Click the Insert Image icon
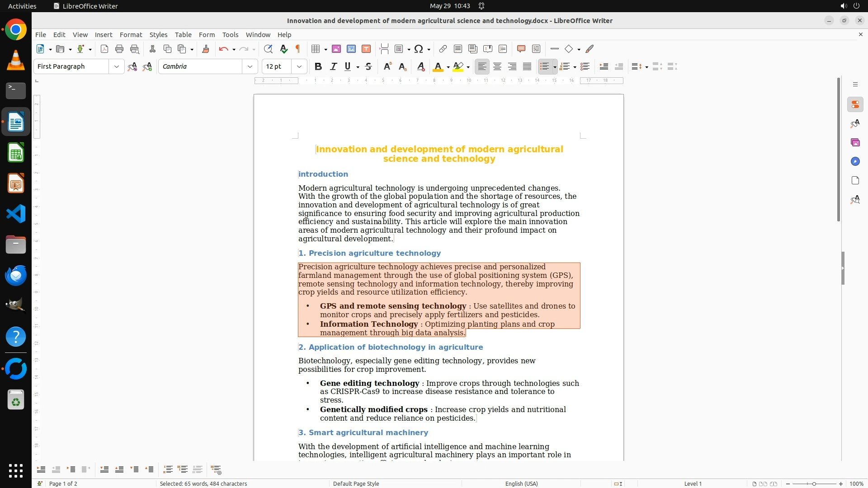 pos(336,49)
